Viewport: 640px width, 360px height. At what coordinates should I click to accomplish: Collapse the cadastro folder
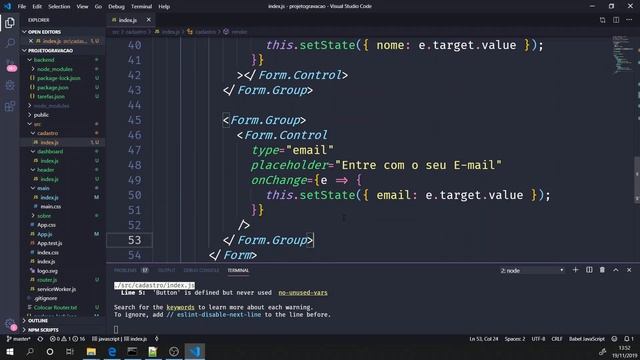pyautogui.click(x=63, y=133)
